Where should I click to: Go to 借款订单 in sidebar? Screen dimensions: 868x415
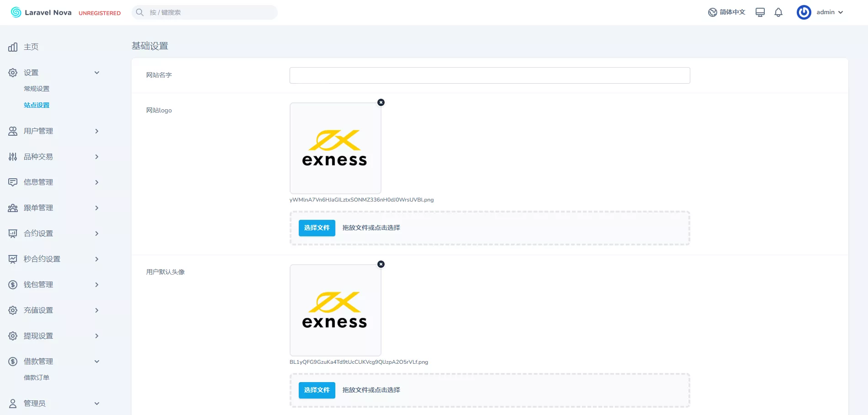point(37,378)
